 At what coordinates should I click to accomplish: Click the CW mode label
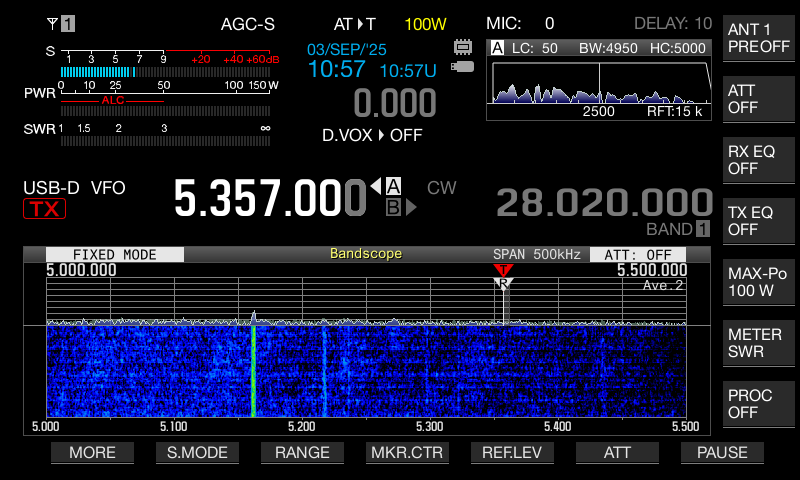coord(441,188)
